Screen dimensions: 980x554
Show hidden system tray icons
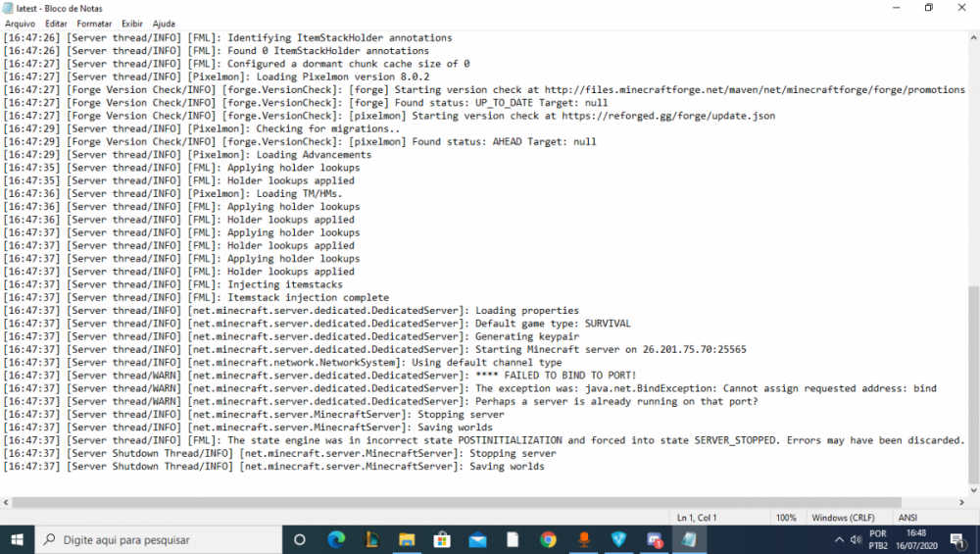[x=839, y=539]
